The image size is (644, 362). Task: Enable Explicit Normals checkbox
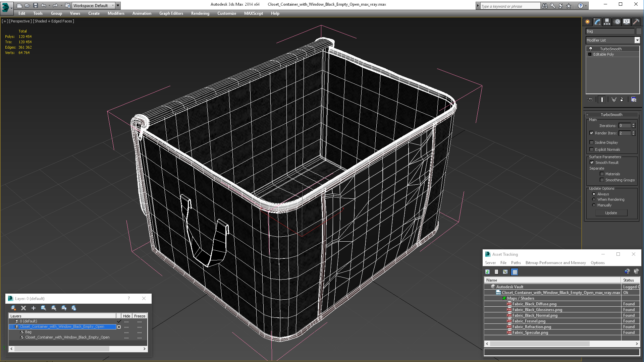coord(592,149)
